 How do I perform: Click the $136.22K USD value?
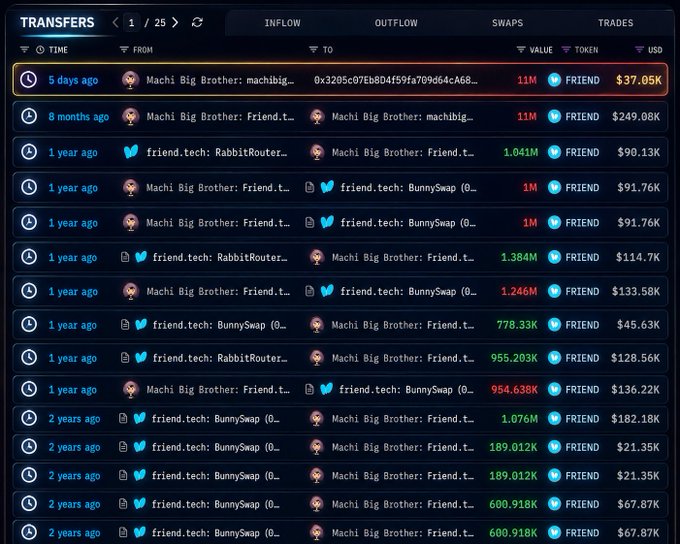coord(635,390)
